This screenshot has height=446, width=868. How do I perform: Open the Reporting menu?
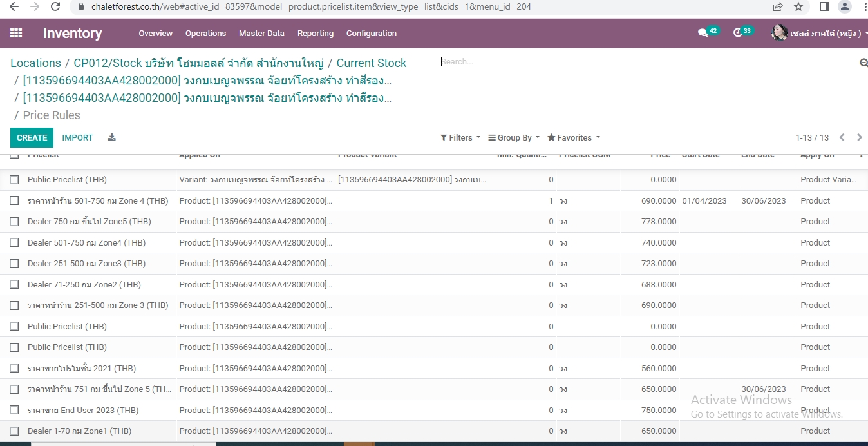point(315,34)
